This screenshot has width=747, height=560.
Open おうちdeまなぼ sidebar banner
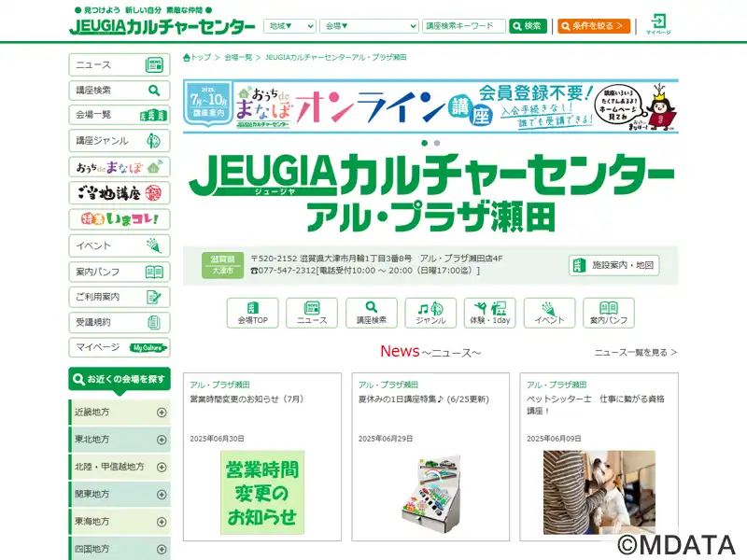tap(120, 167)
